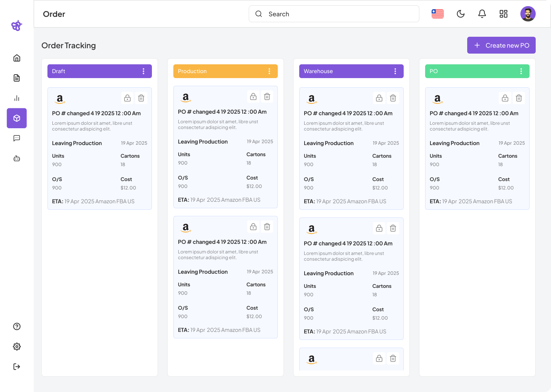Open the Warehouse column three-dot menu

[x=395, y=71]
